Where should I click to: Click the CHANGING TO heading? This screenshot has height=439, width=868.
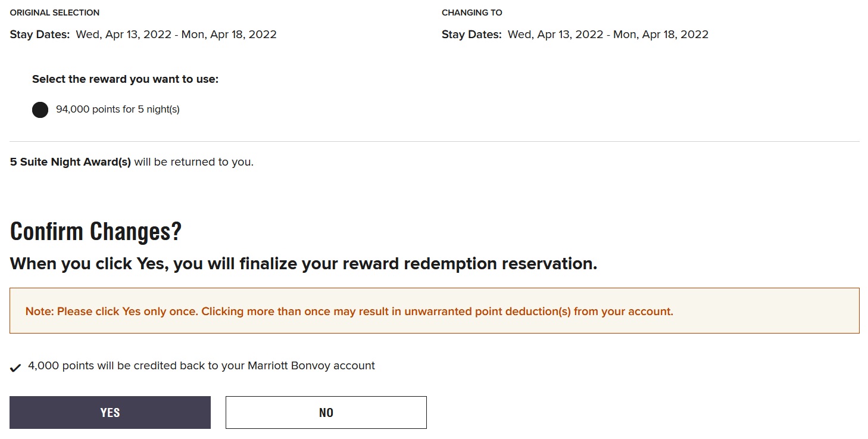[472, 13]
